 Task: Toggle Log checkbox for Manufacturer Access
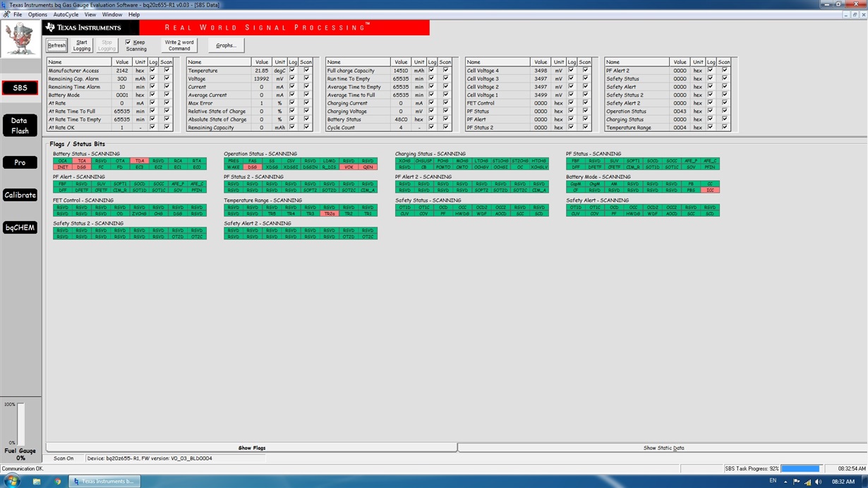(x=152, y=71)
